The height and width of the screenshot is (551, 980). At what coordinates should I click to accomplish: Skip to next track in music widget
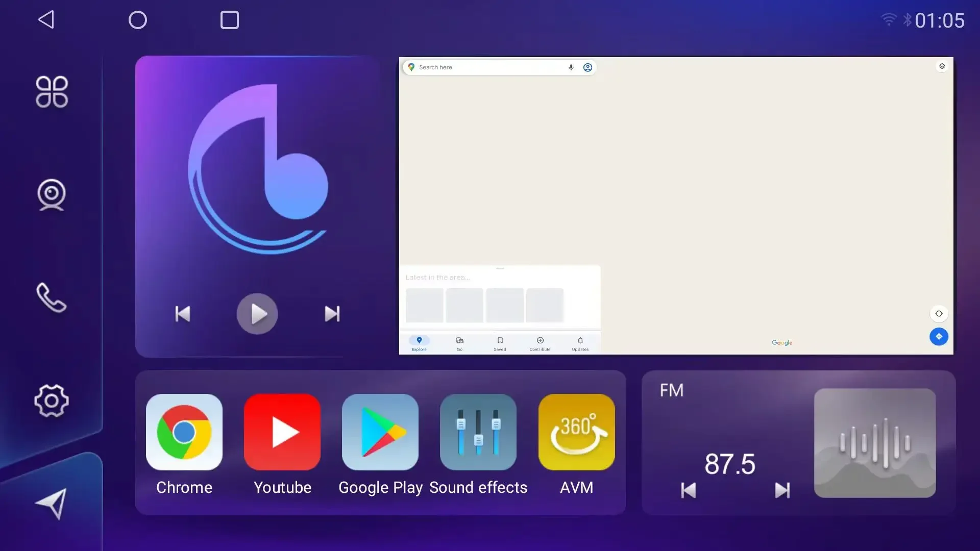coord(332,314)
